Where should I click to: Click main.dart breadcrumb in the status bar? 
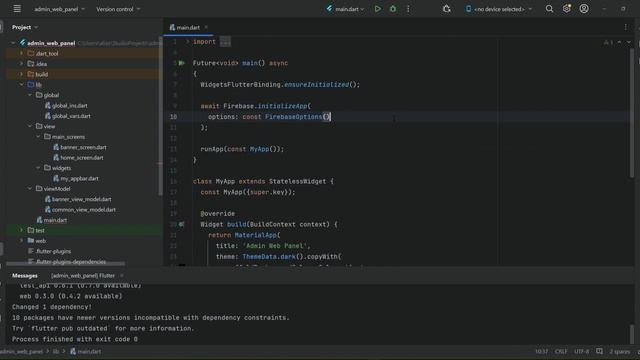click(85, 351)
